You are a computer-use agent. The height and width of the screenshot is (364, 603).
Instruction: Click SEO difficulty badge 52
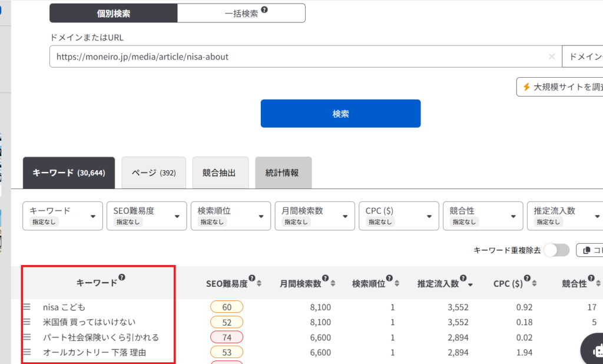pos(227,322)
